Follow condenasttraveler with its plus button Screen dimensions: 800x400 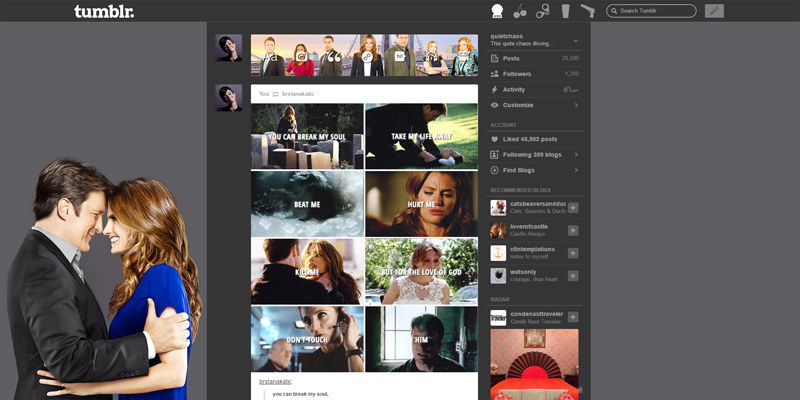573,317
